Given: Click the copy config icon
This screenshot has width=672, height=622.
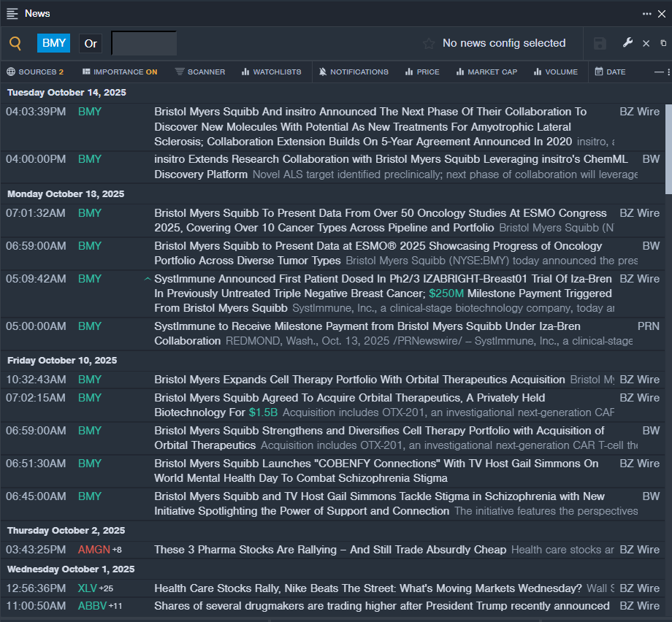Looking at the screenshot, I should 663,44.
